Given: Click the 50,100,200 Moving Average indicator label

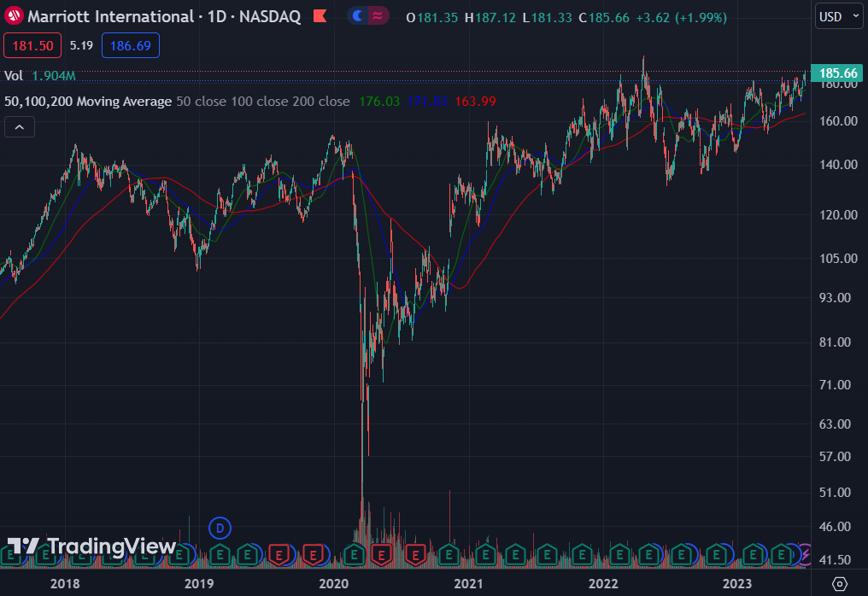Looking at the screenshot, I should (x=88, y=102).
